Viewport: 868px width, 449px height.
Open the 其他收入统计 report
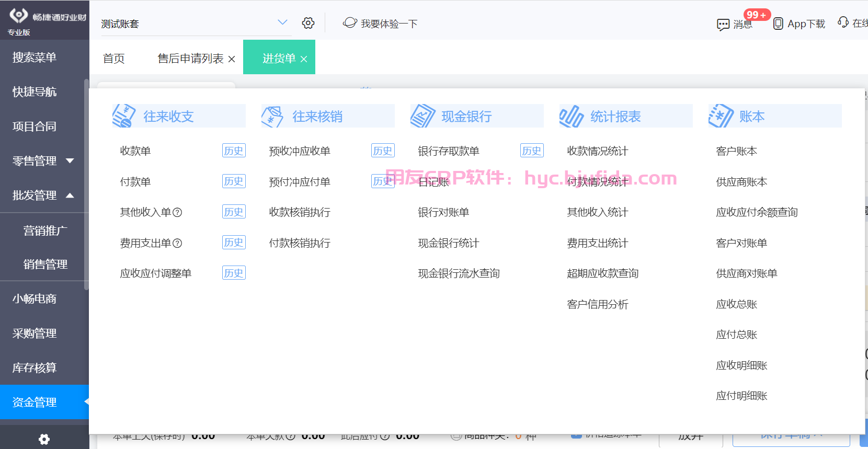pyautogui.click(x=598, y=212)
